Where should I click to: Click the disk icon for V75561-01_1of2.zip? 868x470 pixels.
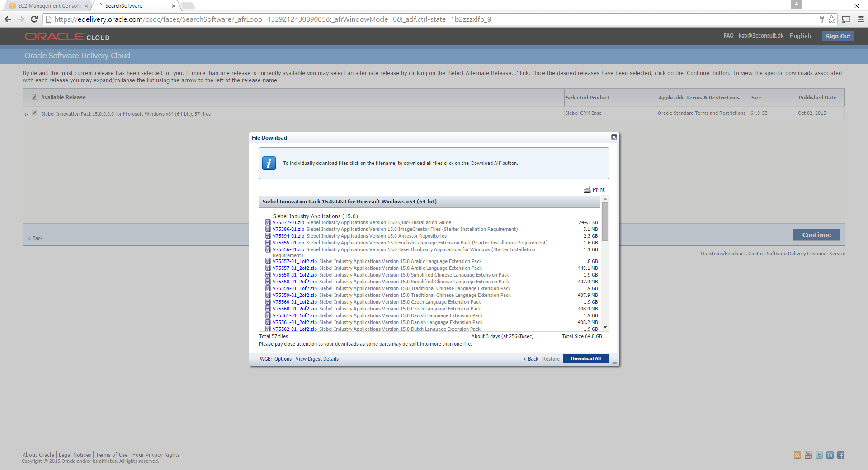(268, 315)
